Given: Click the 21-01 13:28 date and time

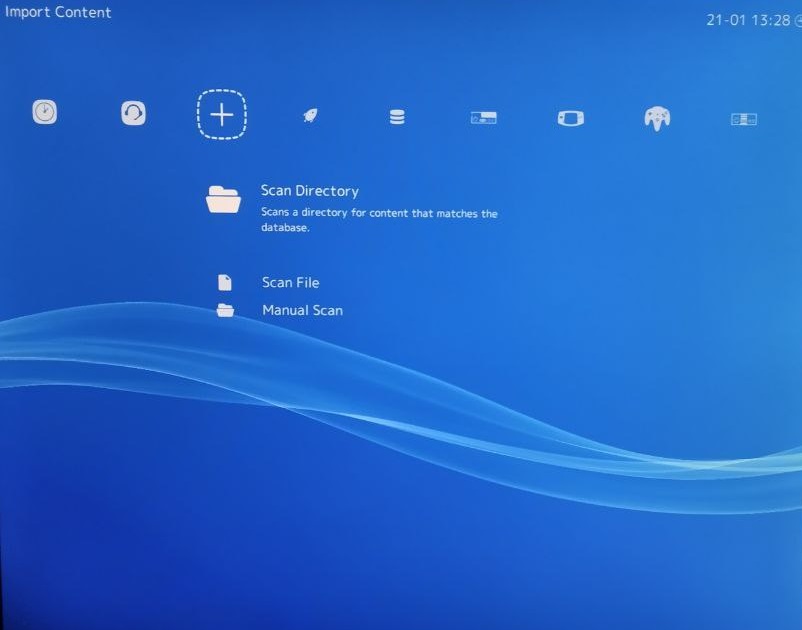Looking at the screenshot, I should [748, 20].
